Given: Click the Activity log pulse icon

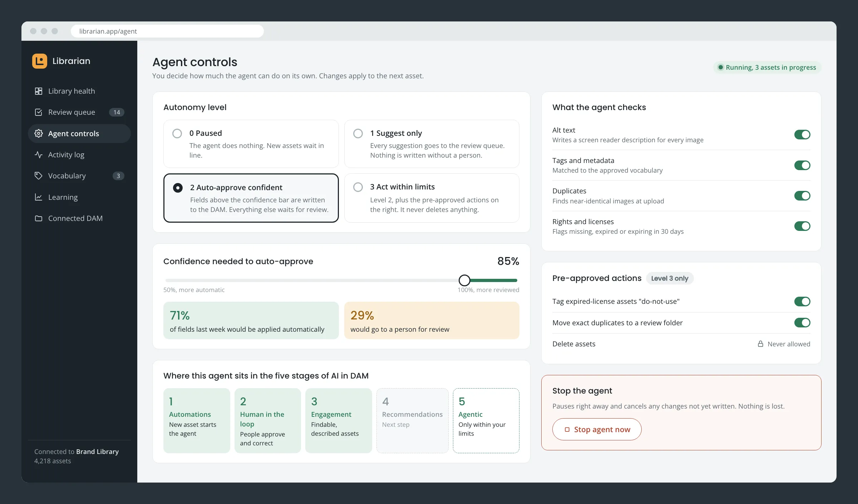Looking at the screenshot, I should point(39,155).
